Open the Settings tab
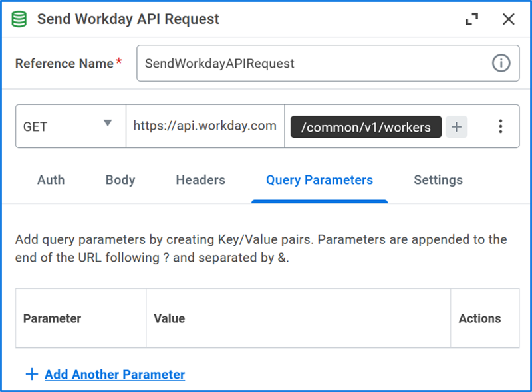This screenshot has height=392, width=532. (438, 180)
